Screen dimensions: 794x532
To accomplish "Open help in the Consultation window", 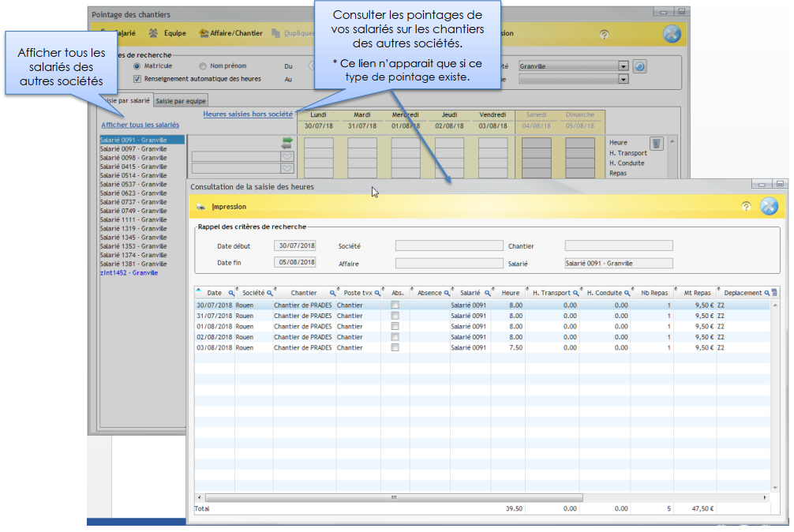I will tap(745, 207).
